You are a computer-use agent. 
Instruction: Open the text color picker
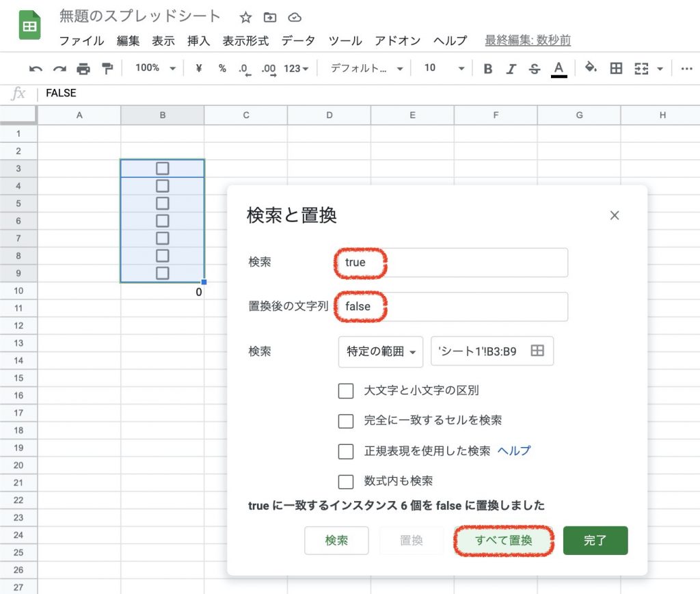click(558, 68)
